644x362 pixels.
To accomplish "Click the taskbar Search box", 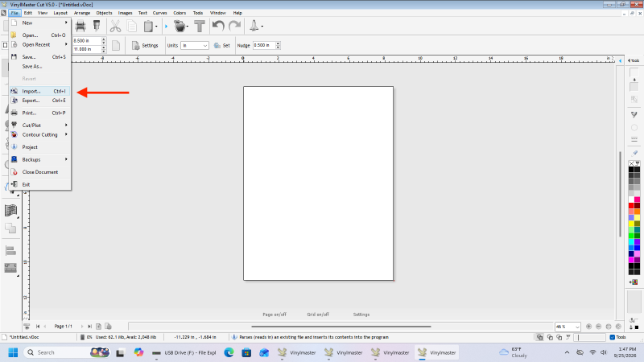I will point(67,352).
